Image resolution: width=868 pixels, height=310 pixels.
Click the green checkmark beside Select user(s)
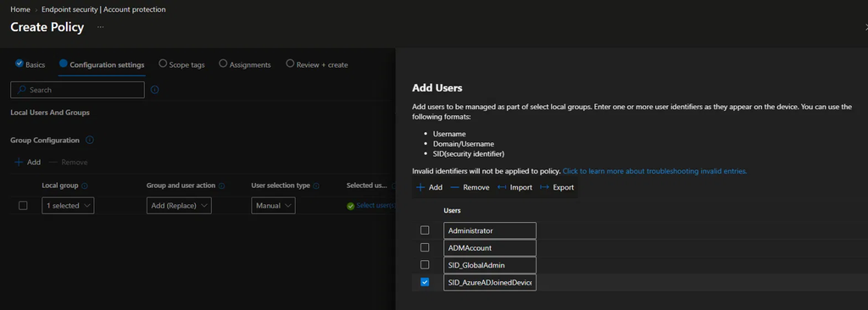(350, 206)
